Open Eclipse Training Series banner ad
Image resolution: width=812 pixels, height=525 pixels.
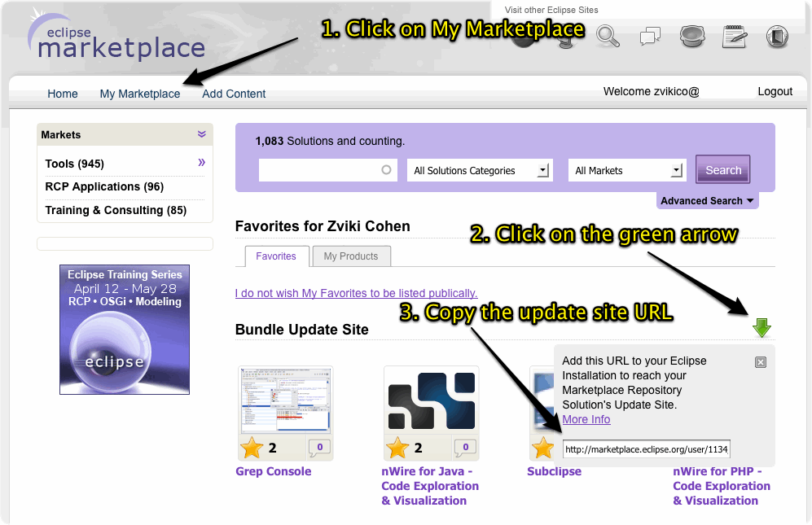[125, 330]
